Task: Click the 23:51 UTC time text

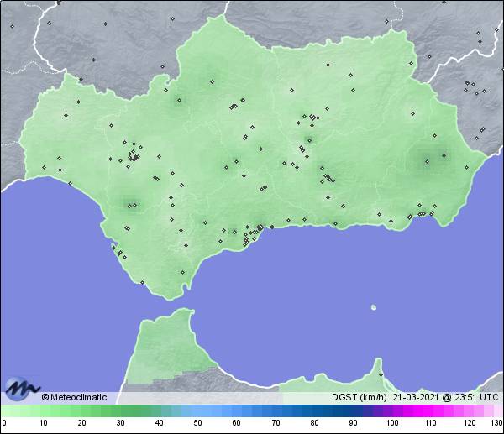Action: tap(476, 397)
